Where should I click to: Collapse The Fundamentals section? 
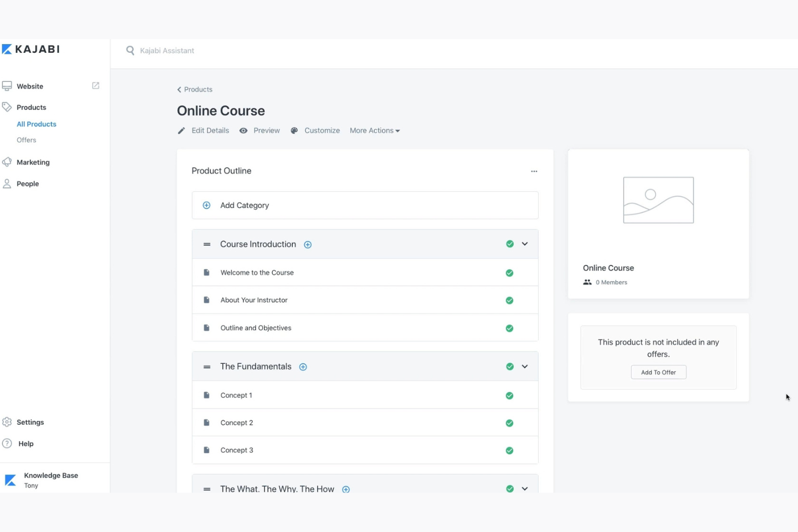click(525, 367)
